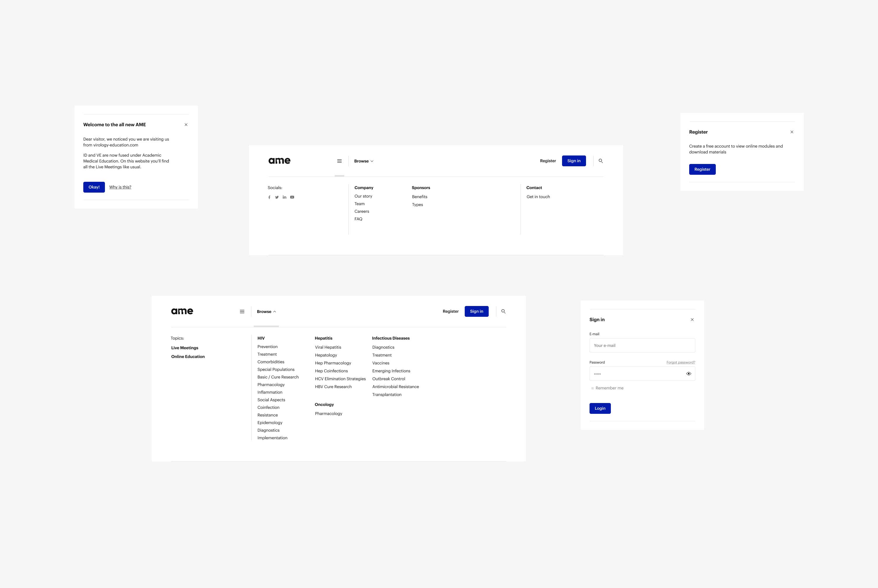
Task: Select HIV Prevention from browse menu
Action: tap(267, 347)
